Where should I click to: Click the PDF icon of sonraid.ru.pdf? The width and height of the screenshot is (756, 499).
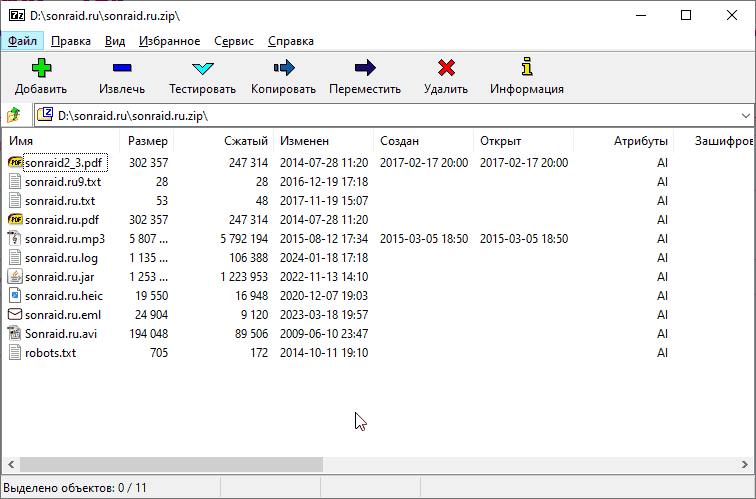click(x=15, y=219)
